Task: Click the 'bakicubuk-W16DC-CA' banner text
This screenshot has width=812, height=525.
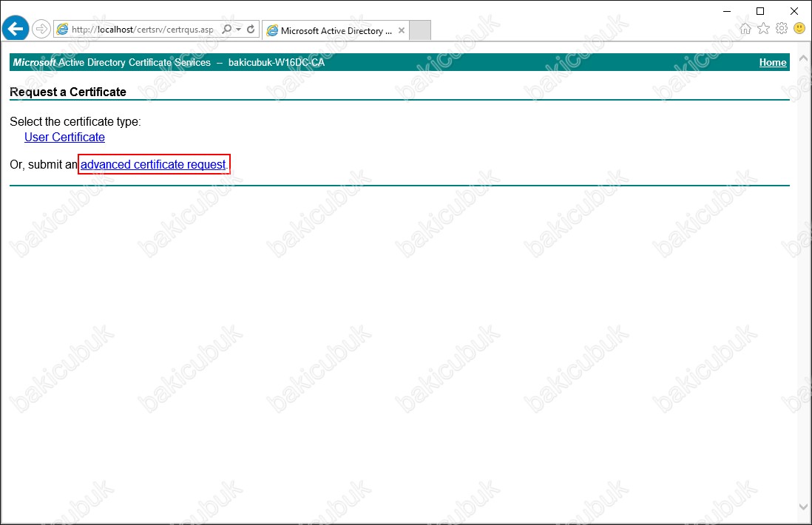Action: pos(277,63)
